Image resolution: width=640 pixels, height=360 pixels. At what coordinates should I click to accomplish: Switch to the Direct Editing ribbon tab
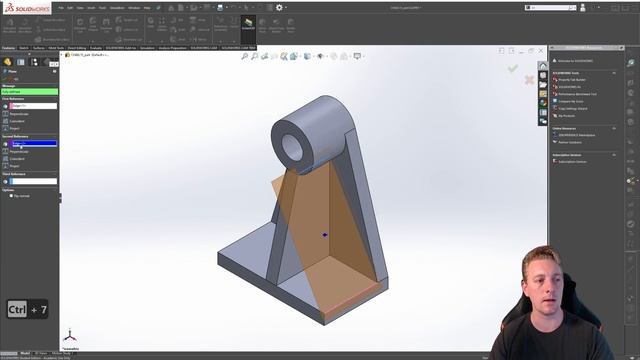(77, 48)
